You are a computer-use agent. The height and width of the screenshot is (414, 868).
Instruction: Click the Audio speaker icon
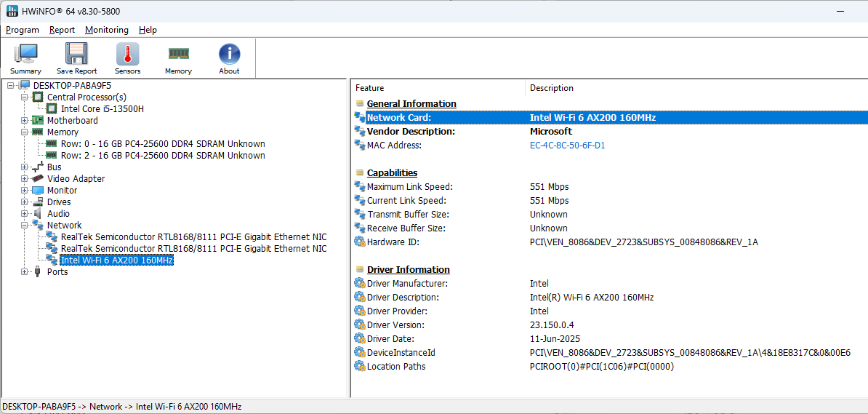point(39,213)
